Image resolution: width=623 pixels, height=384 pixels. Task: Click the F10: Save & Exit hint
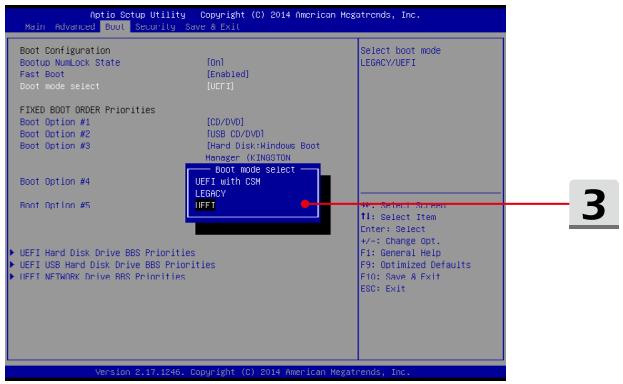click(400, 277)
